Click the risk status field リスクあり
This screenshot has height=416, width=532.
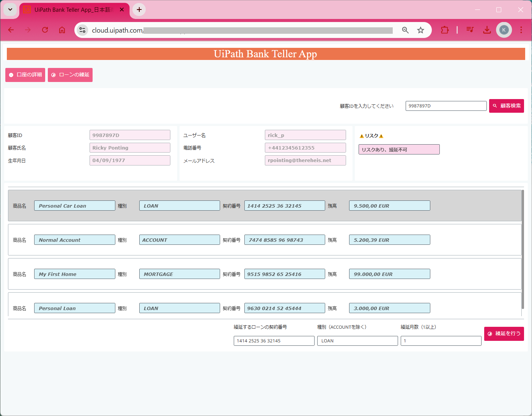(x=399, y=150)
